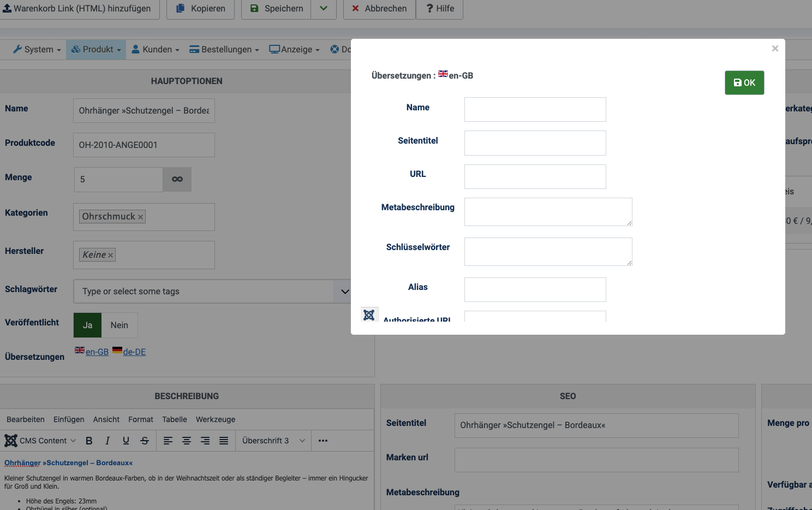
Task: Click the Joomla icon in translation dialog
Action: [x=369, y=315]
